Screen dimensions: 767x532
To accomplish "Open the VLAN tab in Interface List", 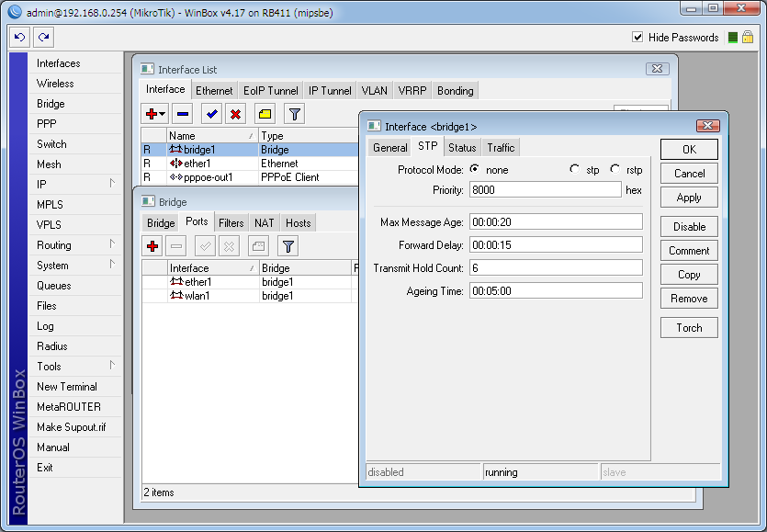I will 374,91.
